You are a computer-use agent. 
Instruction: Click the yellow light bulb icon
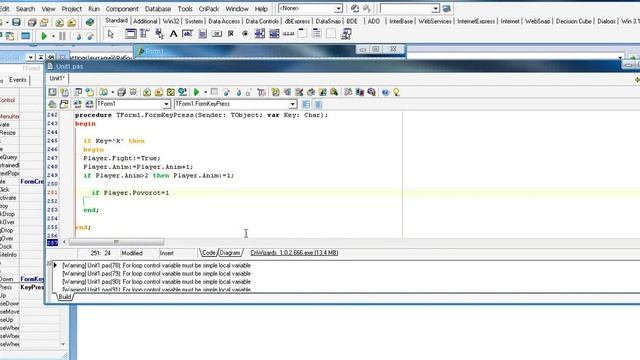[x=396, y=92]
